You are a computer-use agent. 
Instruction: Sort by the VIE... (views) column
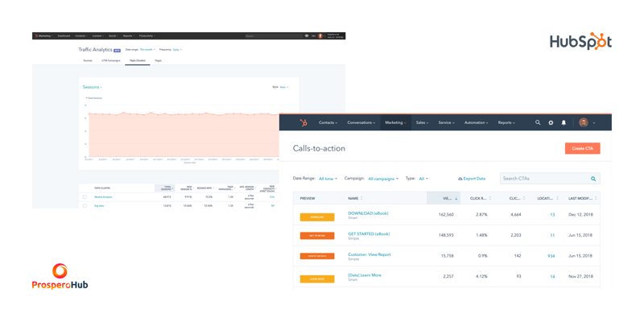click(x=444, y=198)
